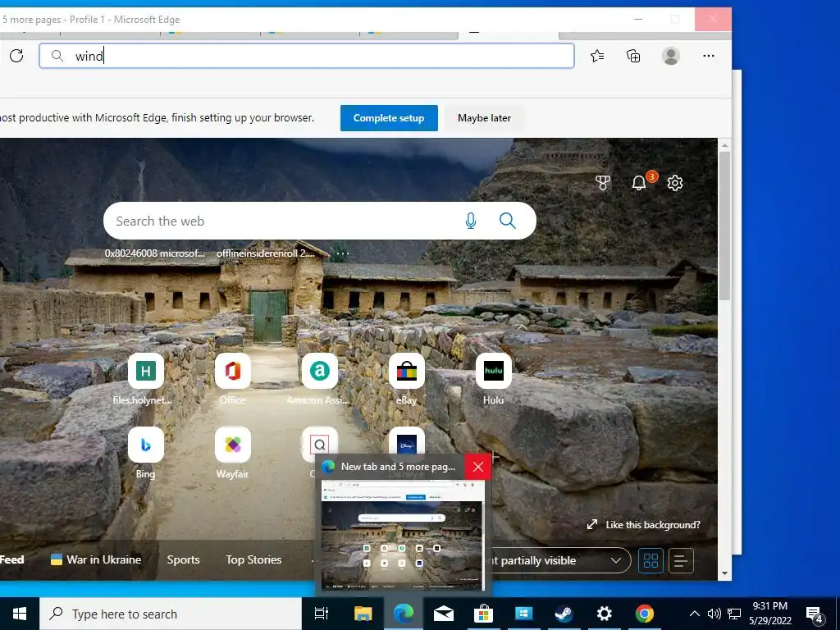Open the notifications bell icon
Image resolution: width=840 pixels, height=630 pixels.
(638, 183)
